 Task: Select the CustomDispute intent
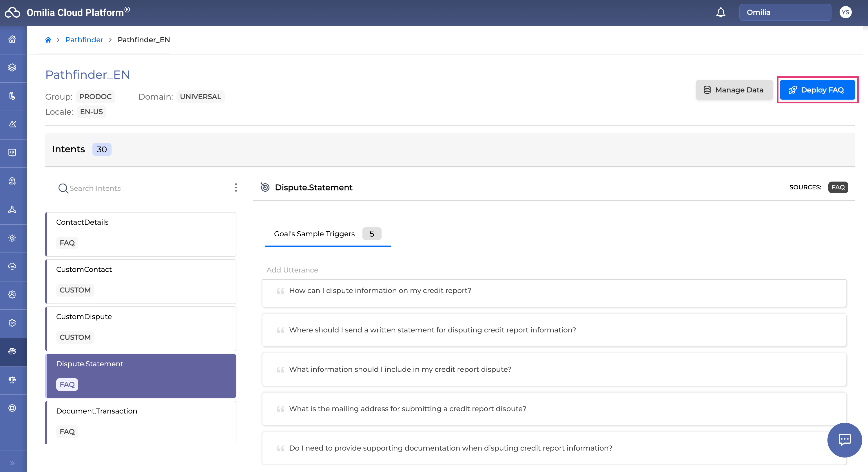click(x=141, y=328)
